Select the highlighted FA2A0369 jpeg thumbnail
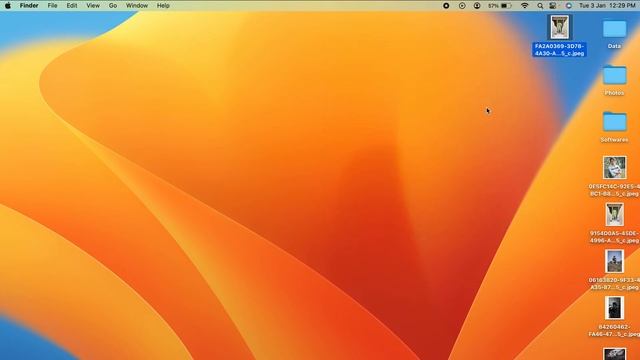 tap(559, 27)
